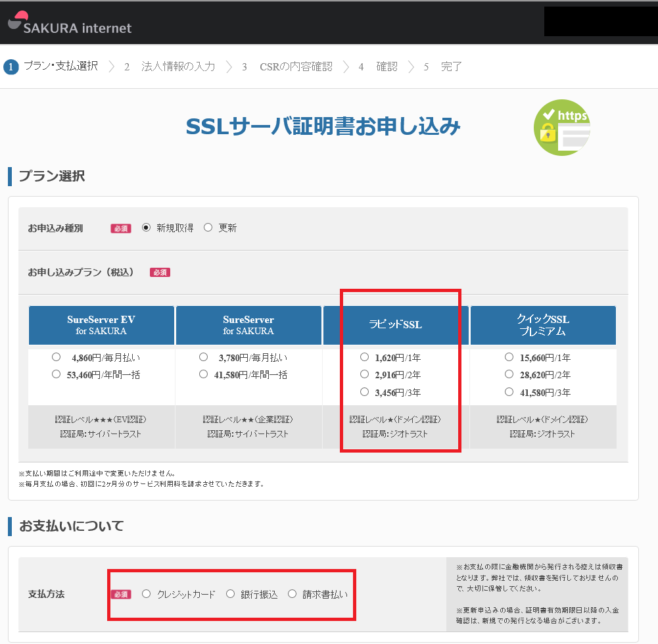Viewport: 658px width, 644px height.
Task: Select ラピッドSSL 2,916円/2年 plan
Action: (364, 374)
